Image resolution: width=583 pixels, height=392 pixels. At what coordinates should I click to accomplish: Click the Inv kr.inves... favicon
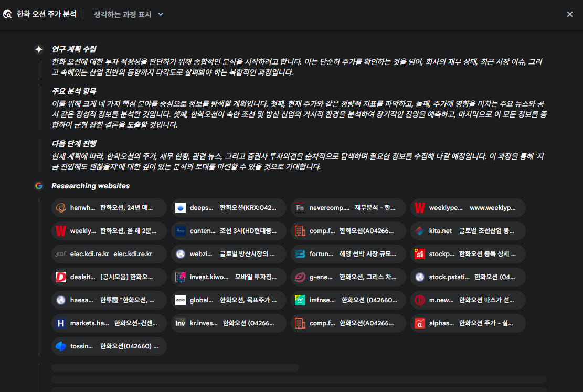(x=181, y=323)
